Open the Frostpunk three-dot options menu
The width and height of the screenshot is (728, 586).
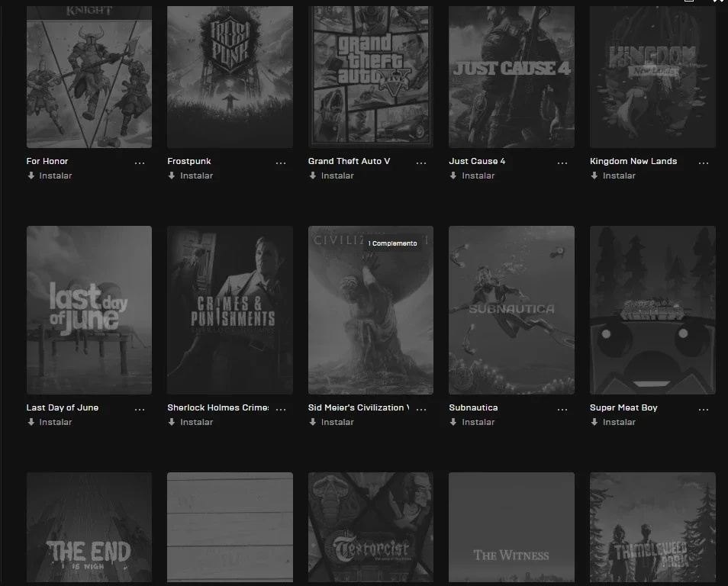(280, 163)
